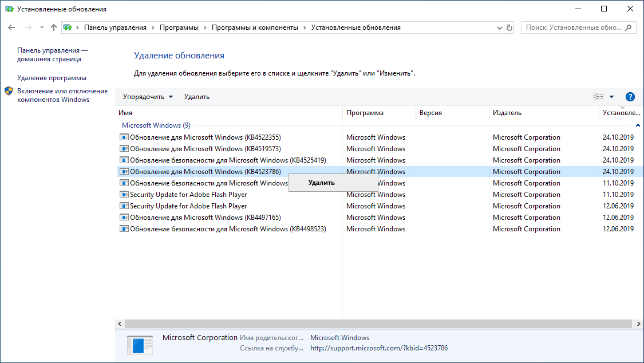Click the Forward navigation arrow
644x363 pixels.
29,27
